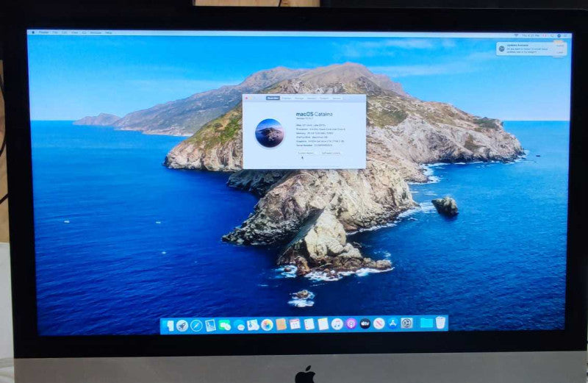The width and height of the screenshot is (588, 383).
Task: Switch to the Service tab
Action: point(337,99)
